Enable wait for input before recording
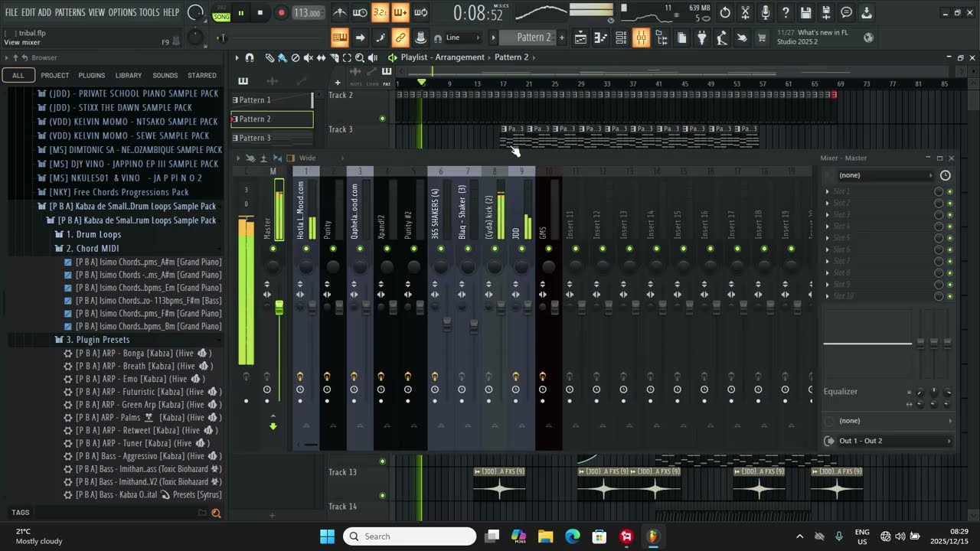This screenshot has height=551, width=980. coord(360,12)
